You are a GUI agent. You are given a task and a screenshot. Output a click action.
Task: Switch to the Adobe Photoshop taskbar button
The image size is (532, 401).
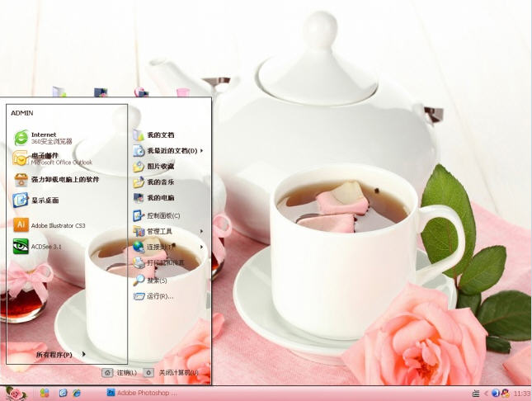(x=142, y=393)
